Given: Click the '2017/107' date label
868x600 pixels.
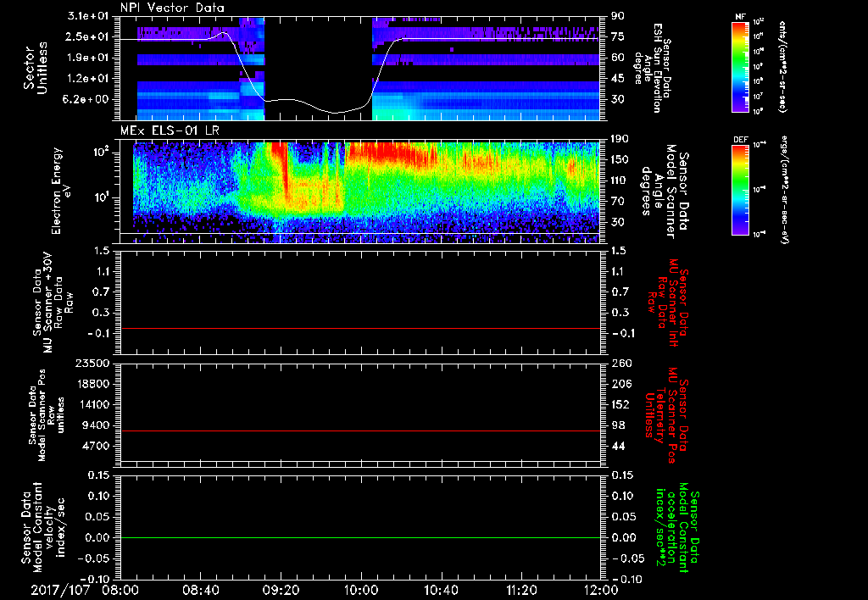Looking at the screenshot, I should [x=60, y=590].
